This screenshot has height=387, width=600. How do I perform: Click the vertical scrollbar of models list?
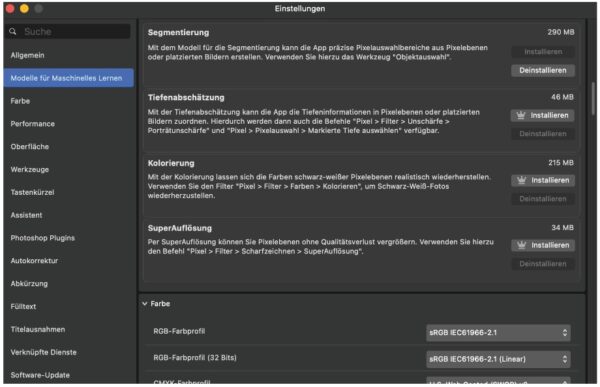tap(593, 98)
